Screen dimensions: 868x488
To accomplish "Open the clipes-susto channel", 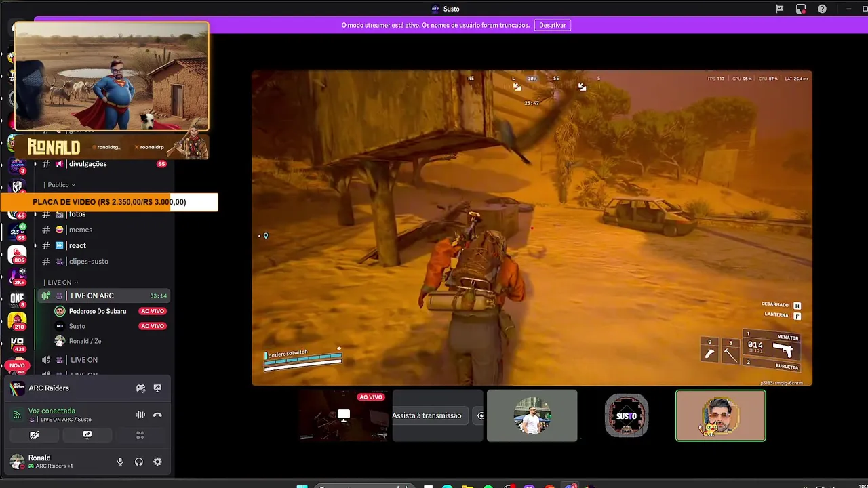I will [x=103, y=261].
